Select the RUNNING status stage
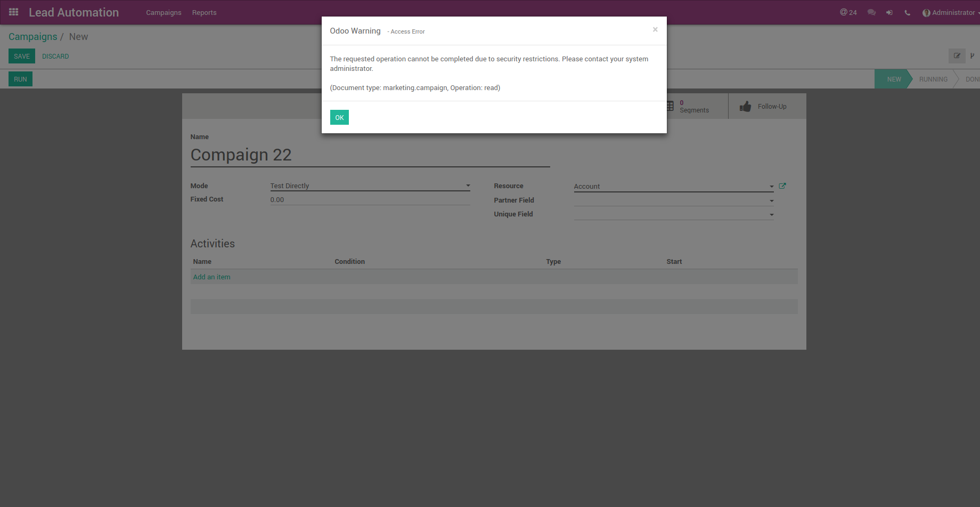The height and width of the screenshot is (507, 980). (933, 79)
